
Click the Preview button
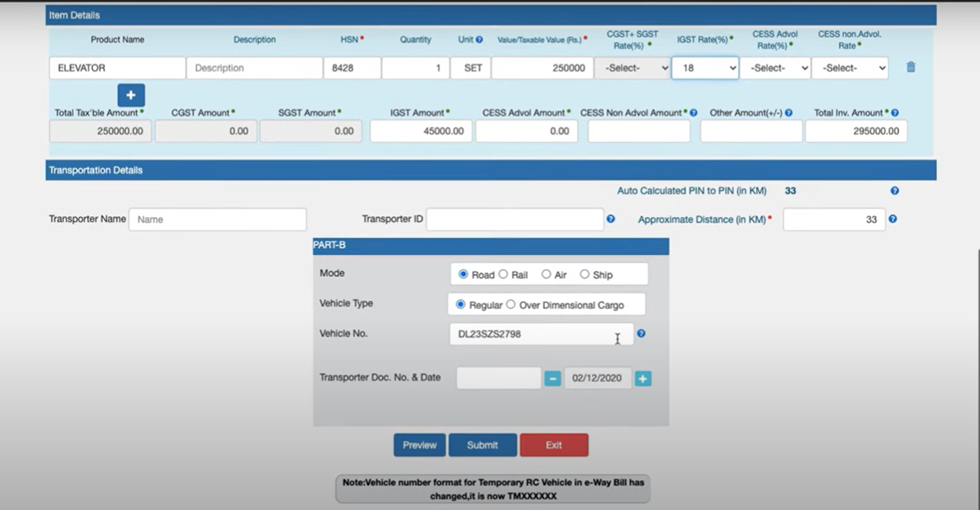419,445
